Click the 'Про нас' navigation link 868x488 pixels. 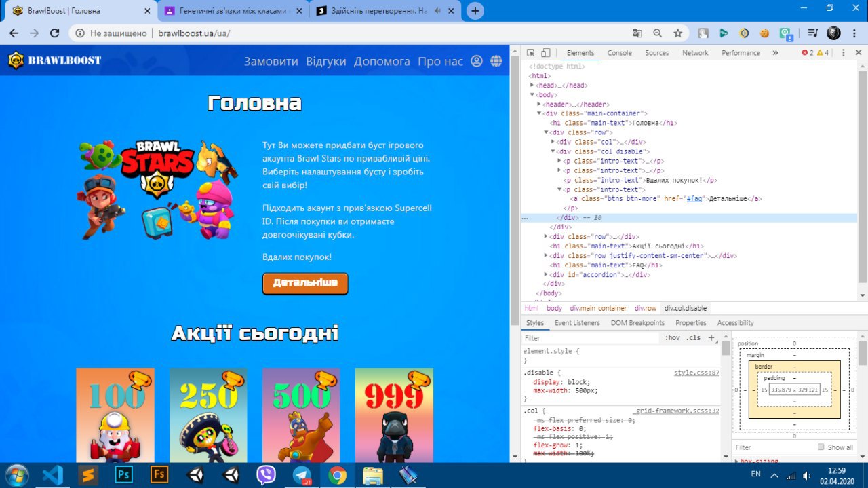click(x=440, y=61)
